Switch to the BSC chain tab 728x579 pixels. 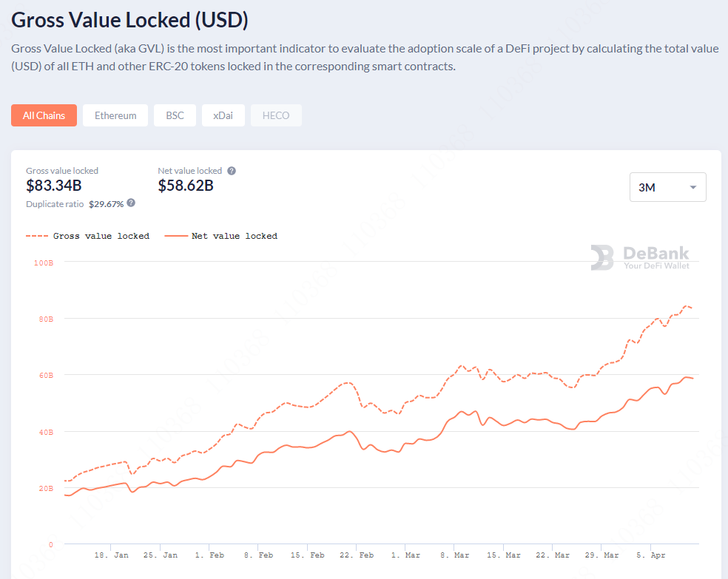175,115
